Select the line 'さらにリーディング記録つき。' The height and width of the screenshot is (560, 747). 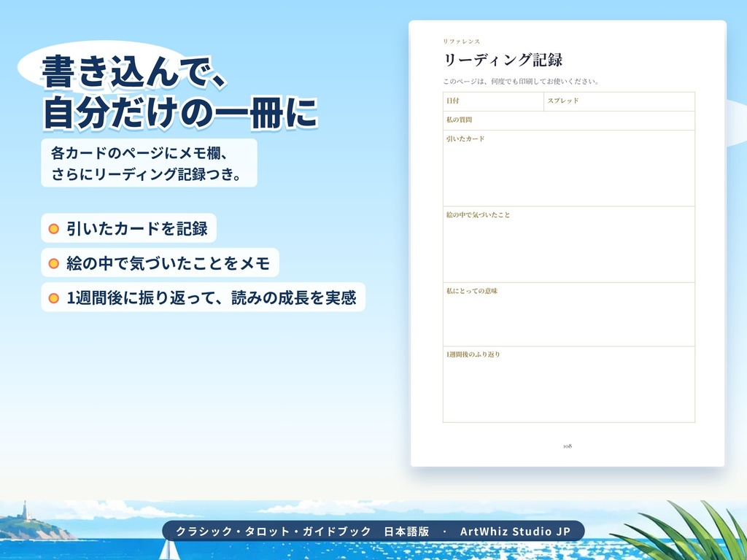tap(146, 174)
